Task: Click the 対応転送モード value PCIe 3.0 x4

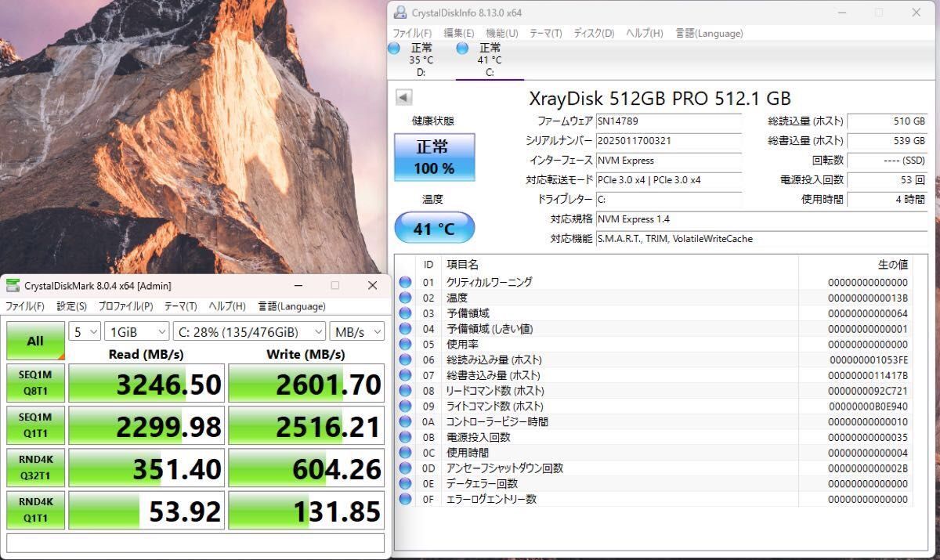Action: [x=668, y=180]
